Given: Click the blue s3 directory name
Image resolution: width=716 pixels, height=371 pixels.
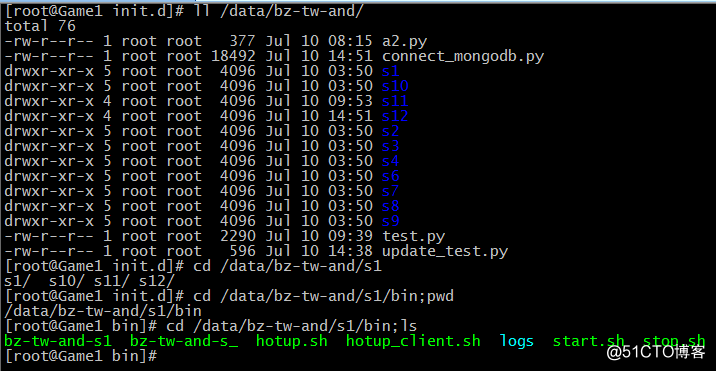Looking at the screenshot, I should pyautogui.click(x=390, y=146).
